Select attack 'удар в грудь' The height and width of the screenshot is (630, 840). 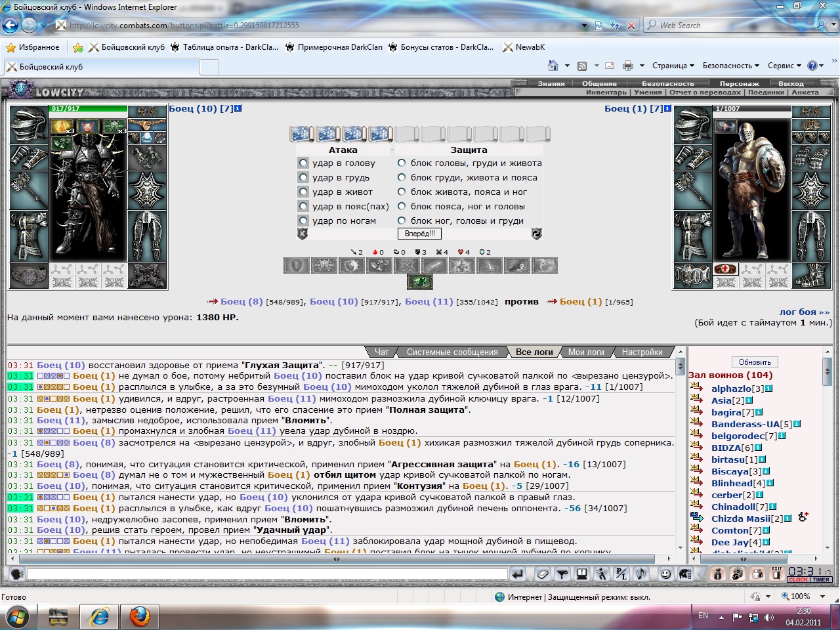tap(303, 177)
